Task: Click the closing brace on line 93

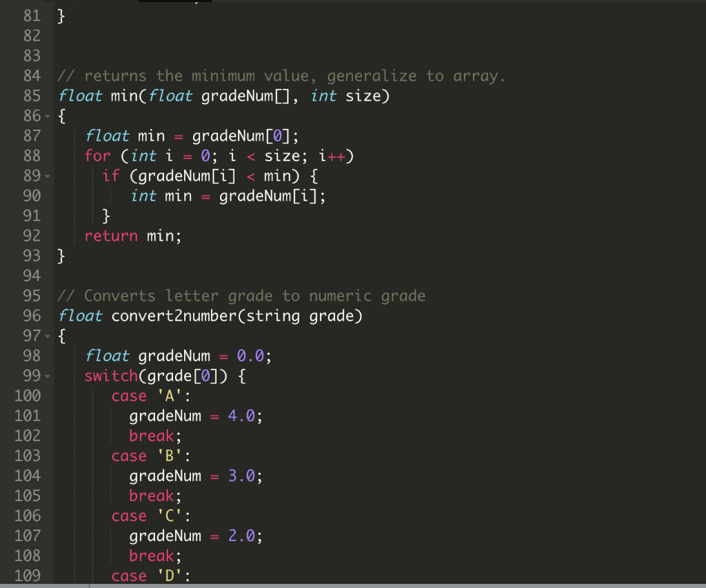Action: pos(59,256)
